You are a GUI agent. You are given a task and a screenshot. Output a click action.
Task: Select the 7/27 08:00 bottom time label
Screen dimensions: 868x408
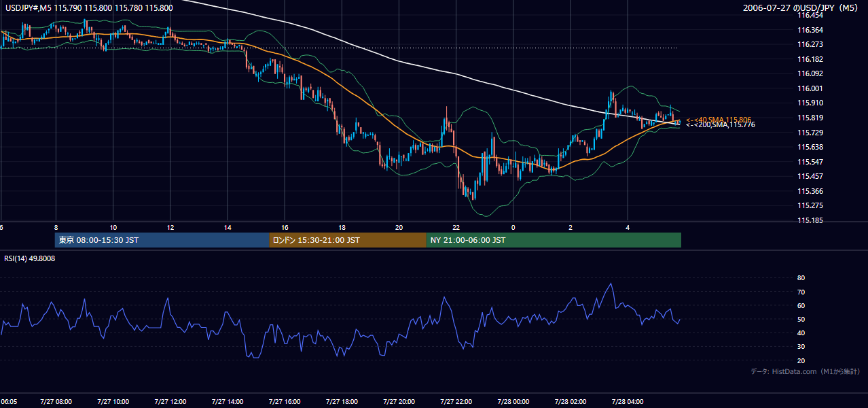pos(56,402)
